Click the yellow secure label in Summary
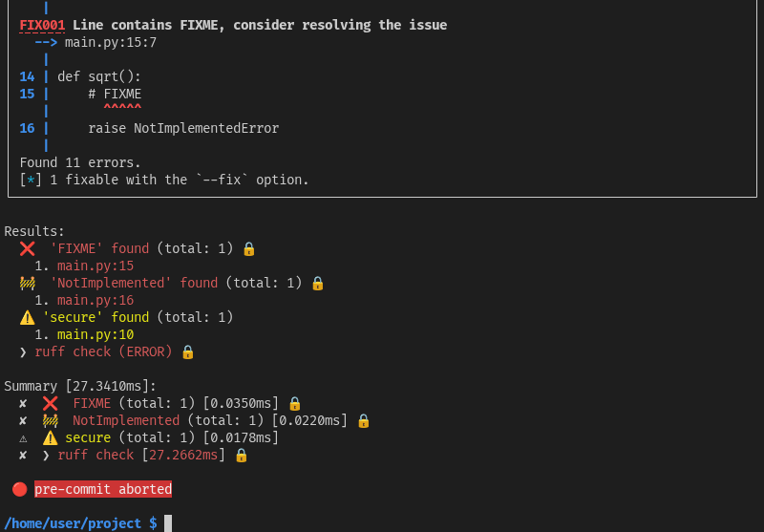The image size is (764, 532). click(88, 437)
